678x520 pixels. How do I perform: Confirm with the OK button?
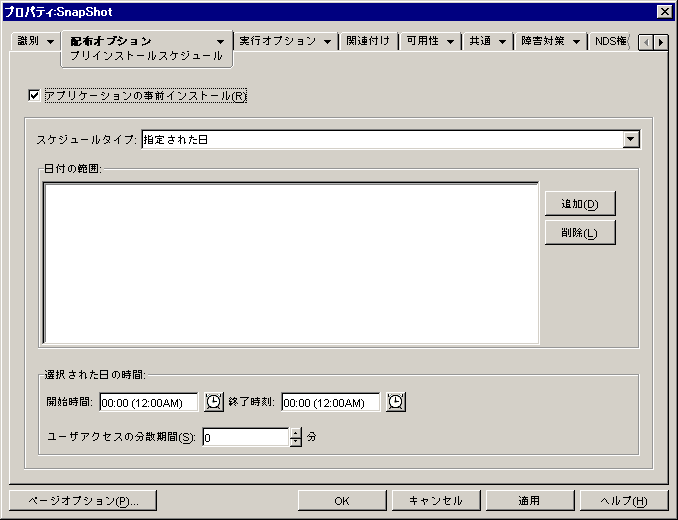[x=342, y=501]
